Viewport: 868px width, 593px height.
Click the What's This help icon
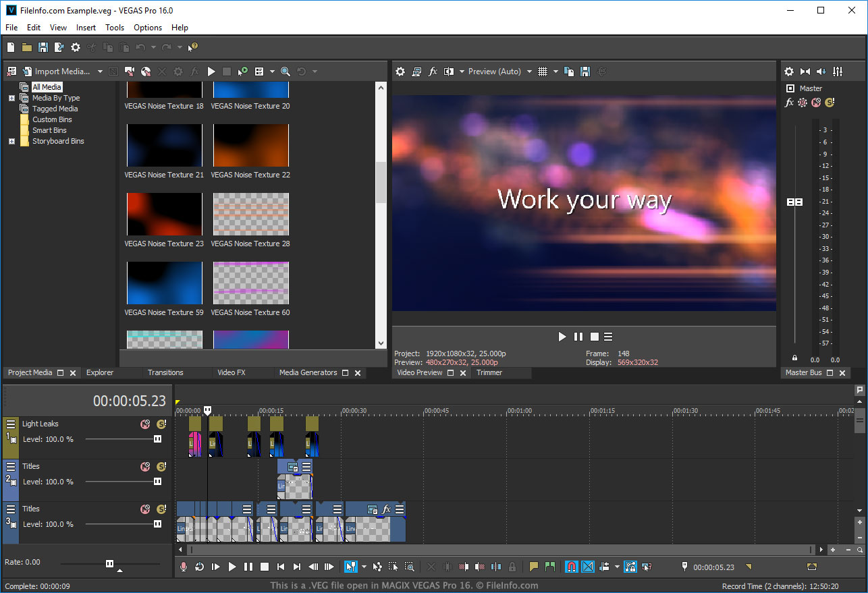(193, 47)
